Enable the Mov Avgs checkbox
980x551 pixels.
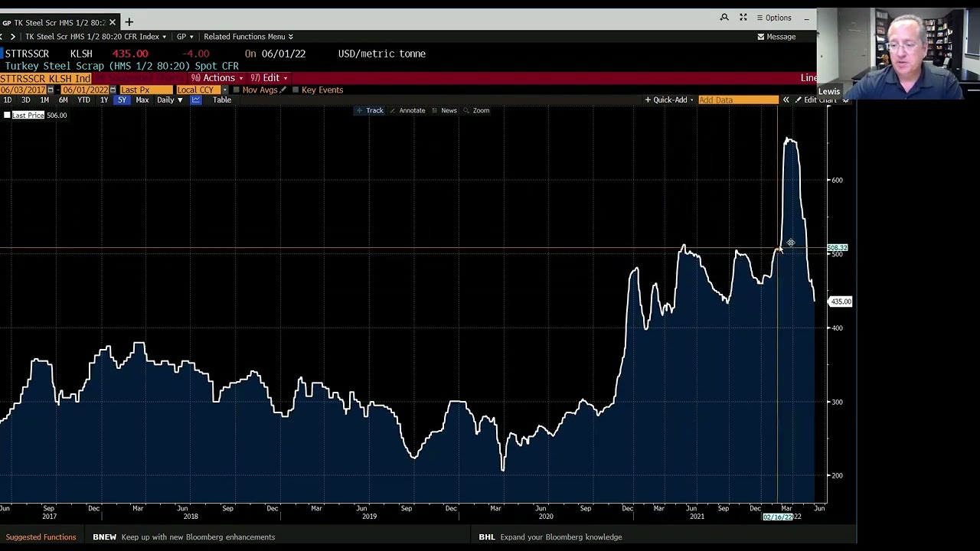pos(236,90)
